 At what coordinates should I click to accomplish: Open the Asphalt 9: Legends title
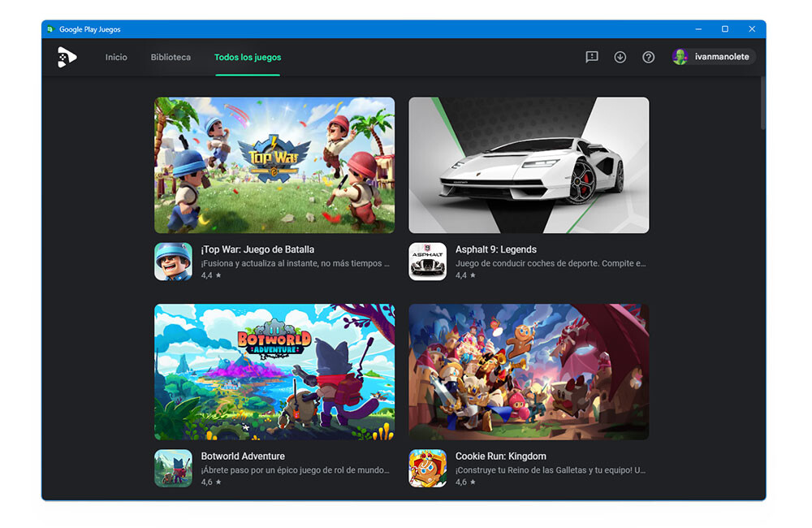495,249
